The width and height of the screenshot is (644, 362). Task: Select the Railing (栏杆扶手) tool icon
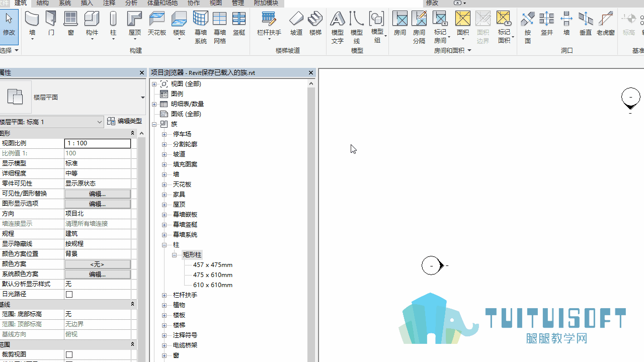(269, 19)
